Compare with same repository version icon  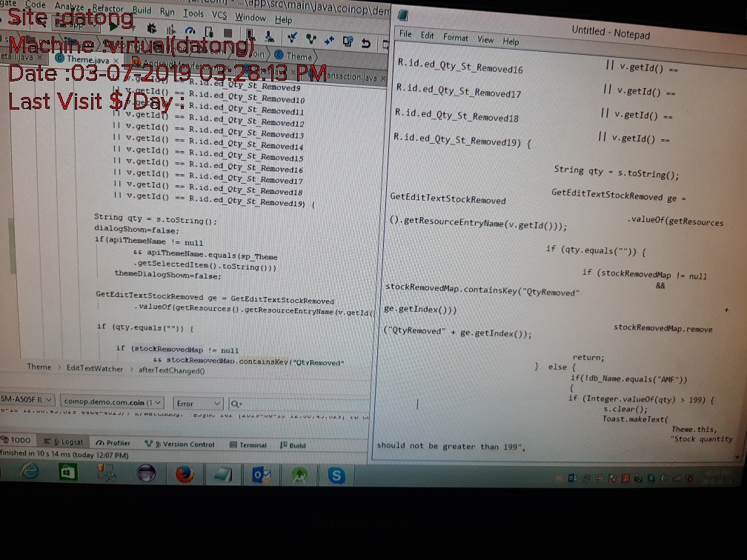(329, 41)
